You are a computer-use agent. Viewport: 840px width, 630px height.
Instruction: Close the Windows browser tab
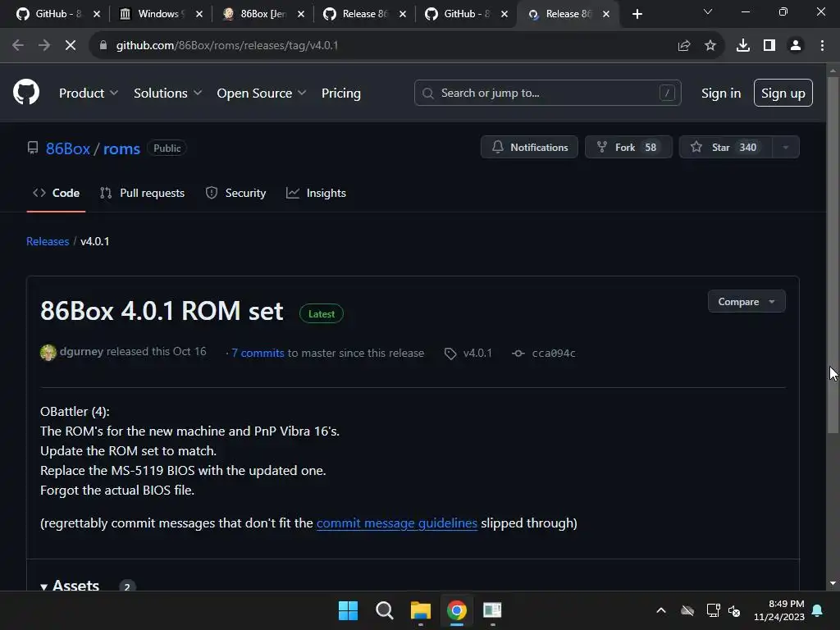pyautogui.click(x=199, y=14)
